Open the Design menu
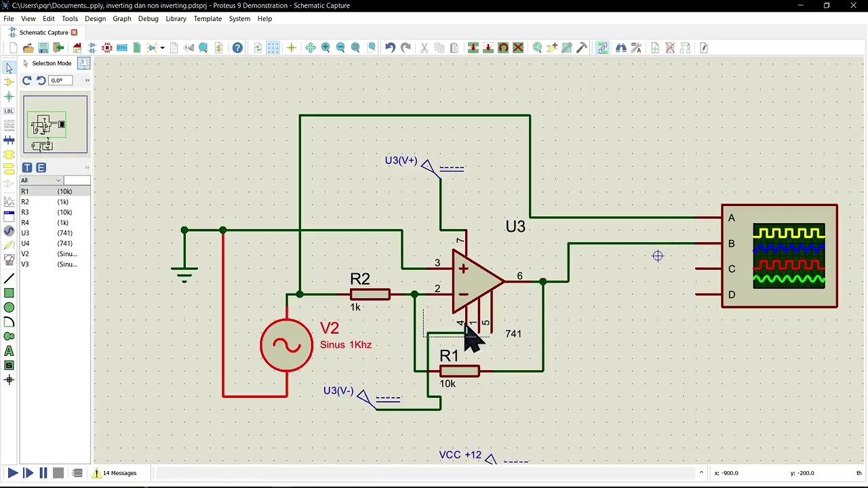Image resolution: width=868 pixels, height=488 pixels. click(x=95, y=18)
